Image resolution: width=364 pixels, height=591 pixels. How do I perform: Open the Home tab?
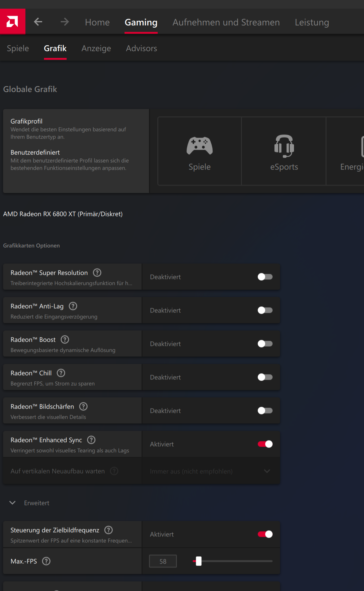(x=97, y=22)
